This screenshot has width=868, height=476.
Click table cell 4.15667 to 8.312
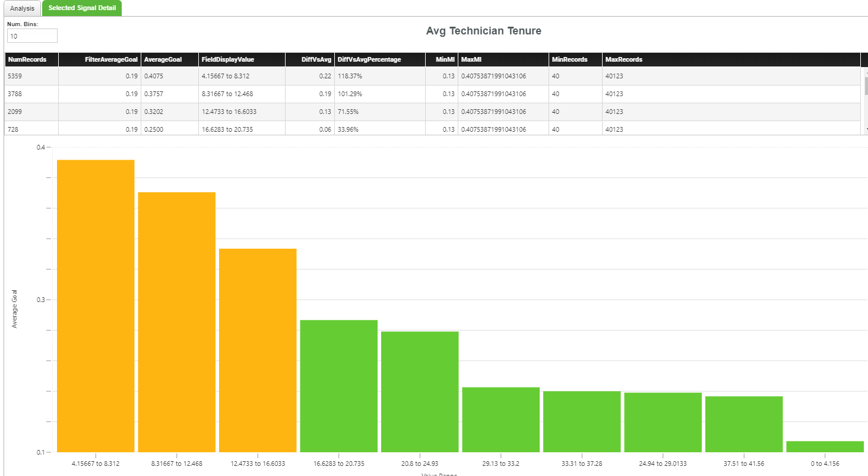pyautogui.click(x=242, y=76)
